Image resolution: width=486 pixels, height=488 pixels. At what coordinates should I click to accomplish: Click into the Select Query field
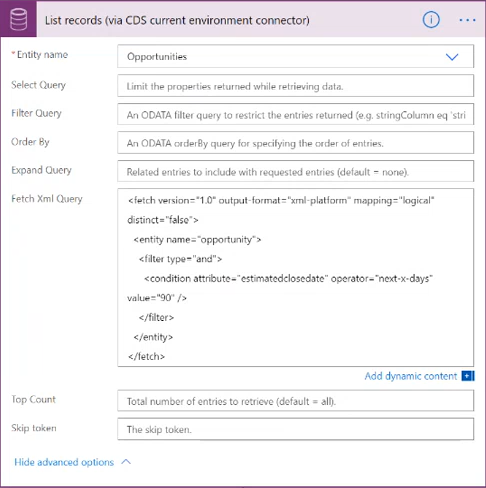295,86
